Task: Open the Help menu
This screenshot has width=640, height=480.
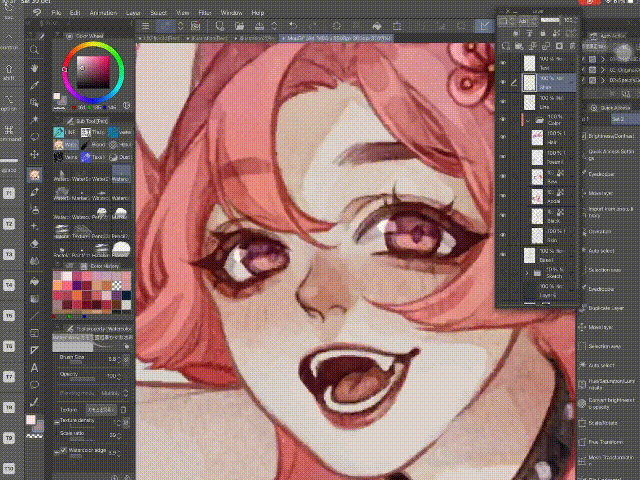Action: pyautogui.click(x=258, y=13)
